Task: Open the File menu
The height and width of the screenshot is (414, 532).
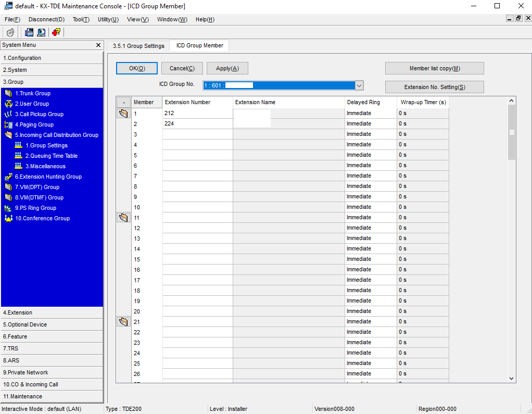Action: point(12,19)
